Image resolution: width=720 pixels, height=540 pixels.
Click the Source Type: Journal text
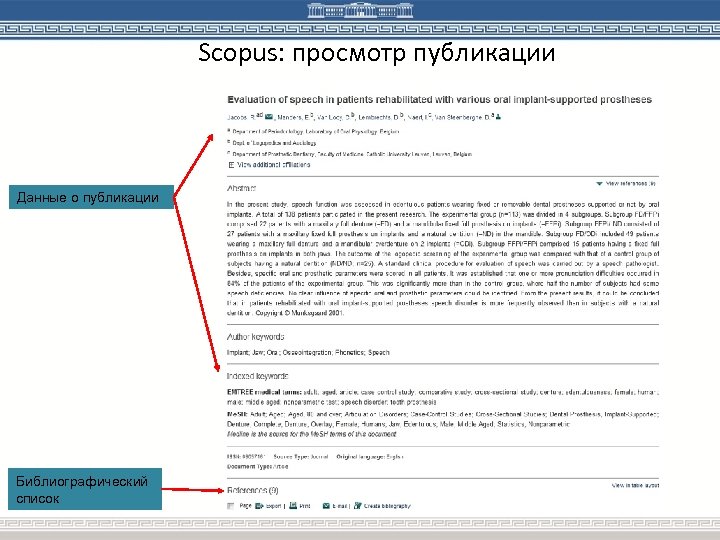pos(301,457)
